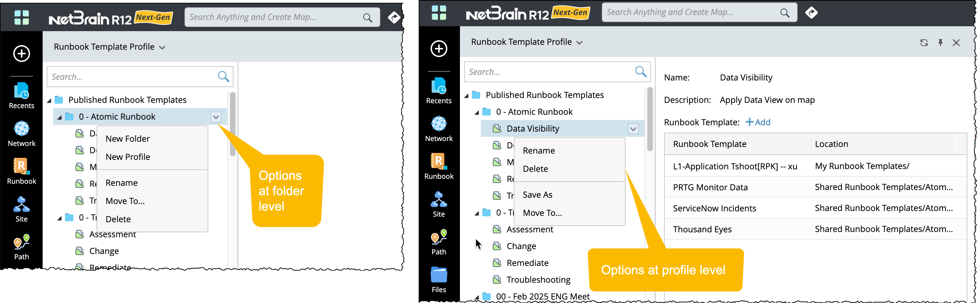This screenshot has width=980, height=303.
Task: Select the ServiceNow Incidents table row
Action: pyautogui.click(x=714, y=208)
